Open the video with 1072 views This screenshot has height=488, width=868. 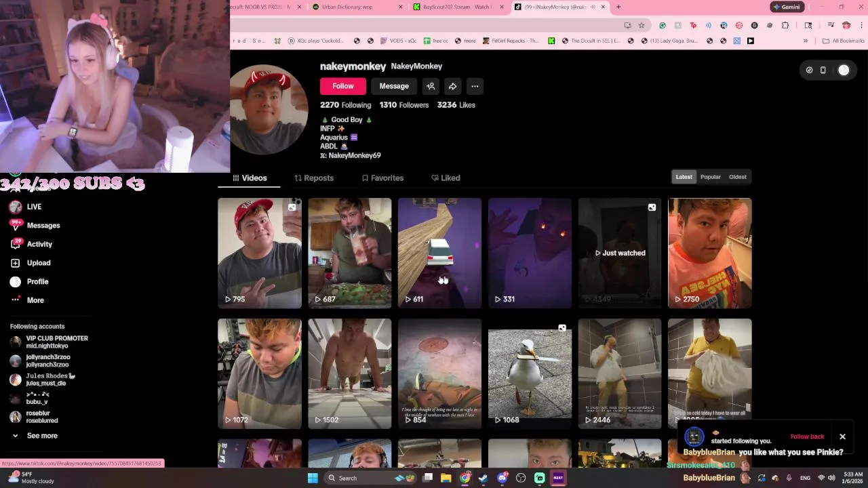(x=260, y=373)
